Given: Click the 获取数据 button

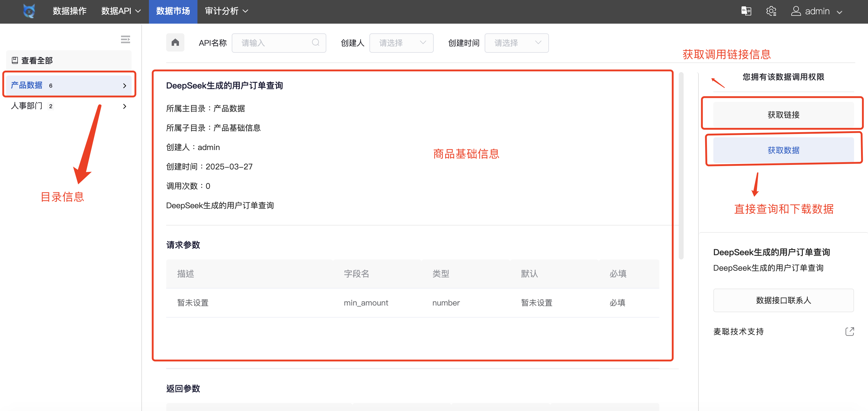Looking at the screenshot, I should tap(783, 150).
